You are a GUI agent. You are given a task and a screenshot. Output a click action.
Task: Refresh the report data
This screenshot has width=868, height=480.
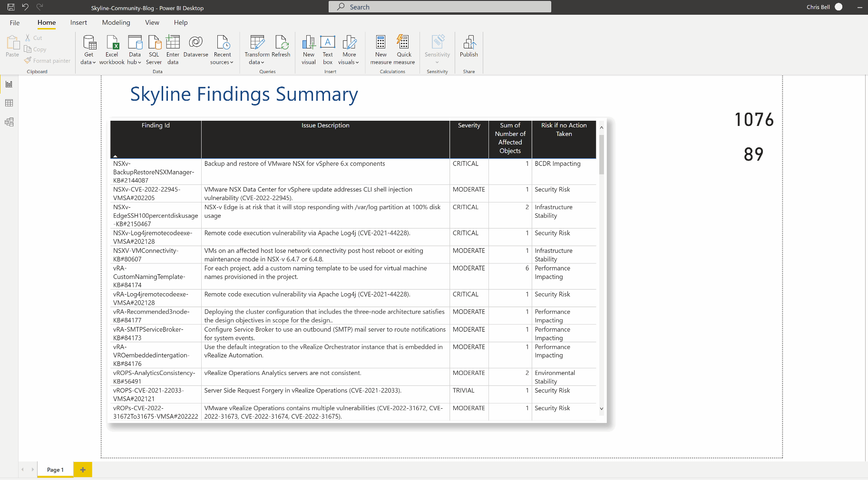[282, 49]
